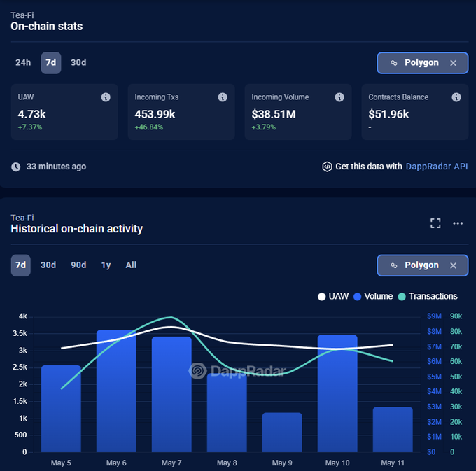Select the 24h stats timeframe

(23, 63)
